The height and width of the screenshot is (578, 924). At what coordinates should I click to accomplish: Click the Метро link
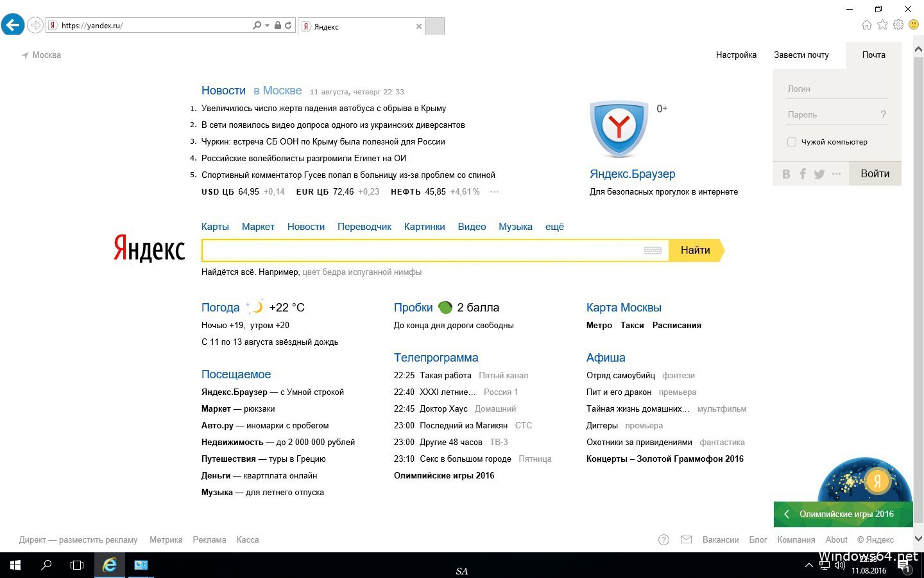click(x=599, y=326)
